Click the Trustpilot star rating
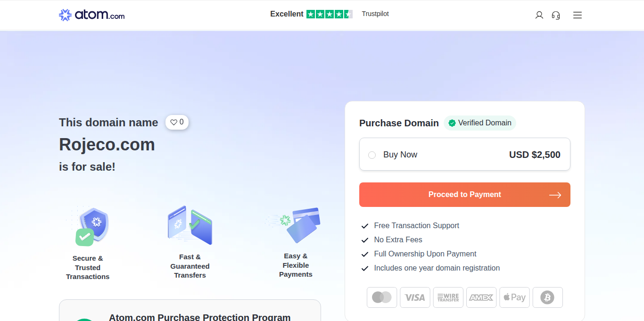Viewport: 644px width, 321px height. (x=329, y=14)
